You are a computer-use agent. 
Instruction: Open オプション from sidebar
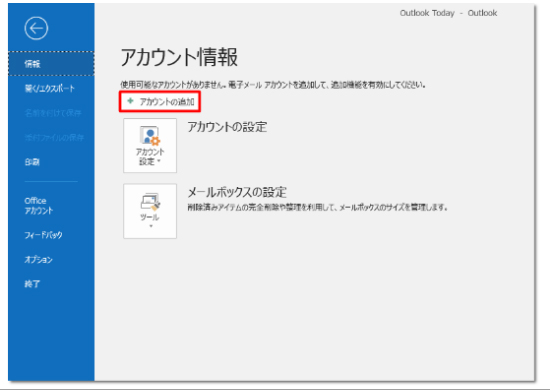39,259
